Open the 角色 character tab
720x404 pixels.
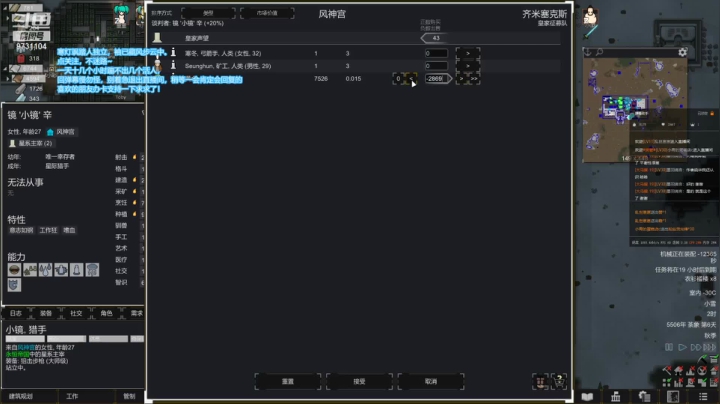[107, 314]
